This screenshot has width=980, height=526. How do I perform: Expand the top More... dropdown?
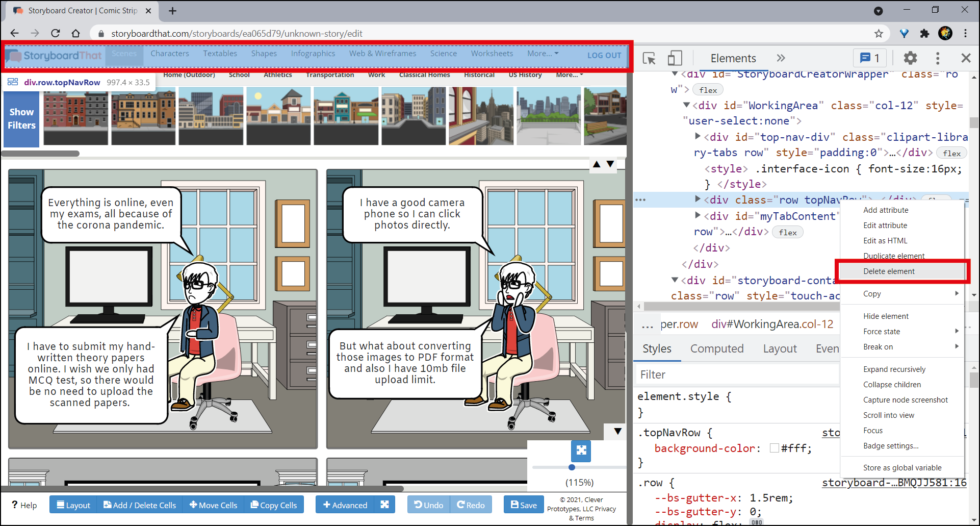[x=543, y=54]
